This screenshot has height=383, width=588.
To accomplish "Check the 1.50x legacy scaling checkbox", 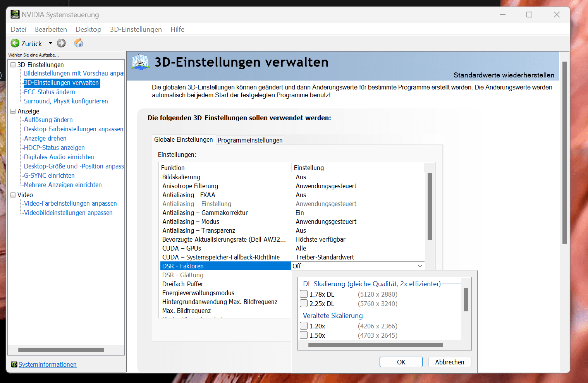I will [x=304, y=335].
